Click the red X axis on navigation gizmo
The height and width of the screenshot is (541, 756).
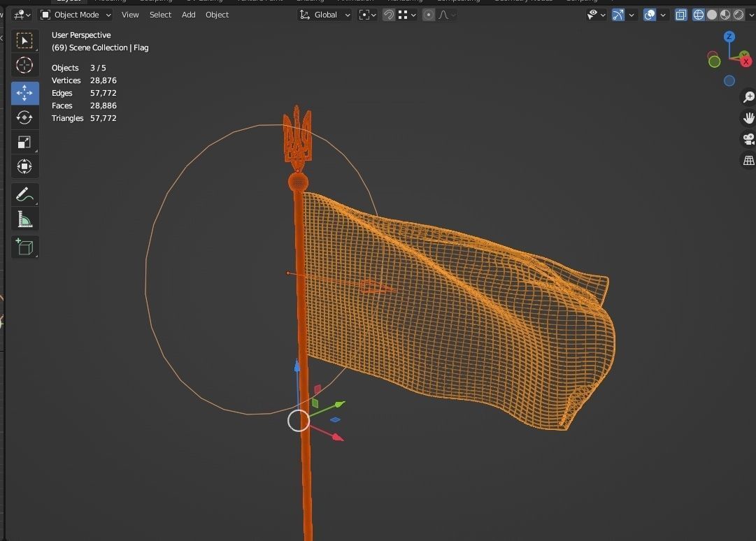(746, 62)
